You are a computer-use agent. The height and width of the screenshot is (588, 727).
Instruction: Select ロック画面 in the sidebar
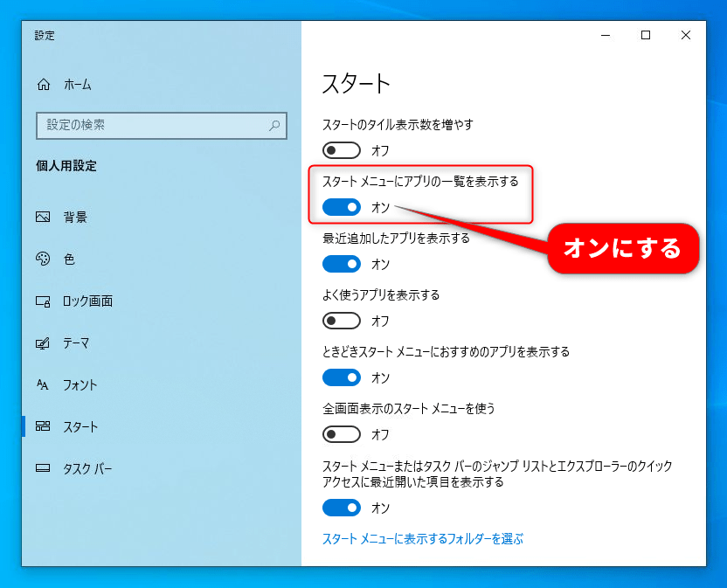pyautogui.click(x=87, y=301)
